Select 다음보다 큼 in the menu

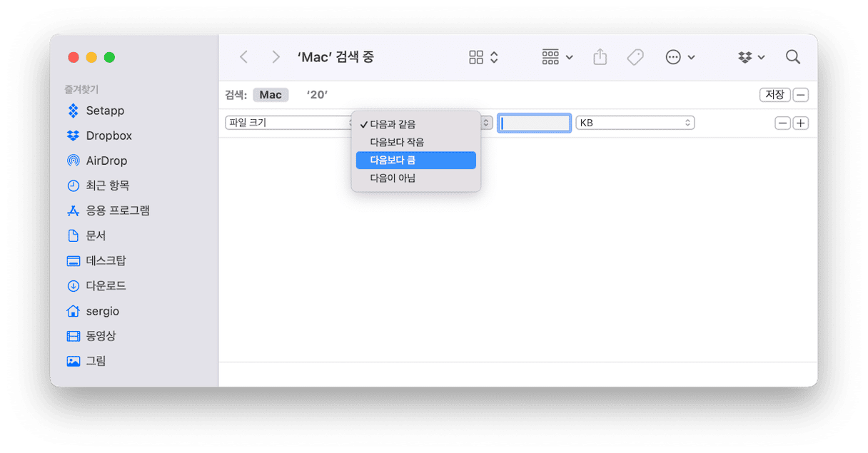tap(415, 160)
